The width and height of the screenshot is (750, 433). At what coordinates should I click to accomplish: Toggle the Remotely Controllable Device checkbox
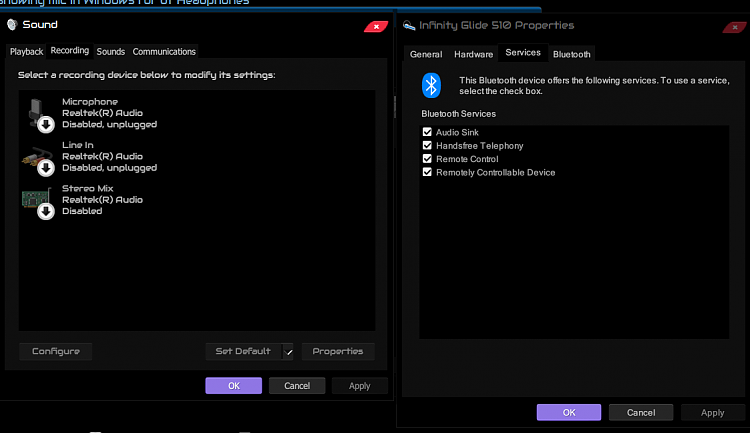427,172
